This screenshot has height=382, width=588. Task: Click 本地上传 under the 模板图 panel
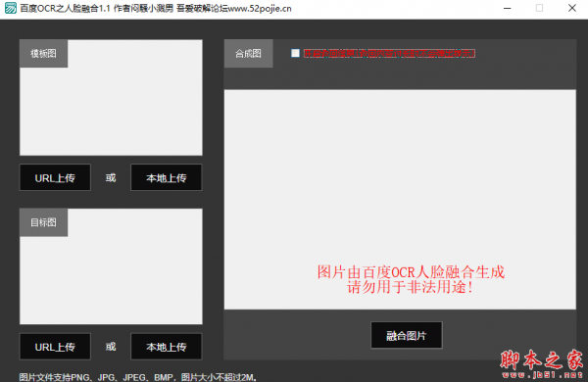pos(167,177)
